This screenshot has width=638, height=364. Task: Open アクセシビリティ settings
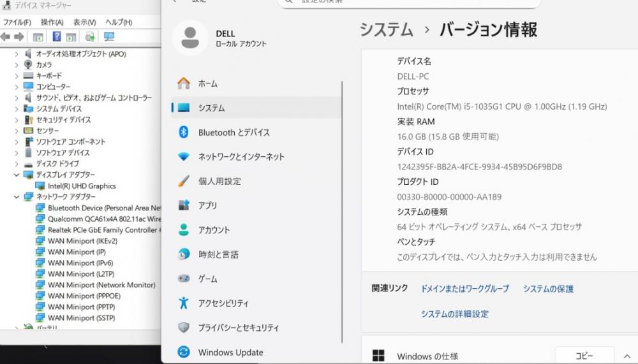(x=256, y=303)
